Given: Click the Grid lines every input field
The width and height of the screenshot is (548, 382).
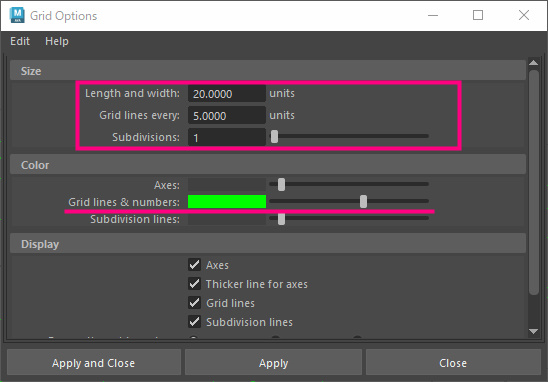Looking at the screenshot, I should [226, 115].
